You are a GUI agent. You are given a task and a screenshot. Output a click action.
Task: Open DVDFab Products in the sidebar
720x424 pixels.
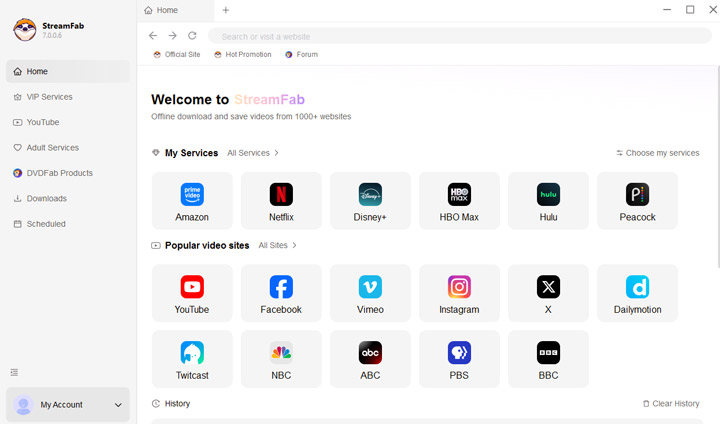pyautogui.click(x=68, y=173)
